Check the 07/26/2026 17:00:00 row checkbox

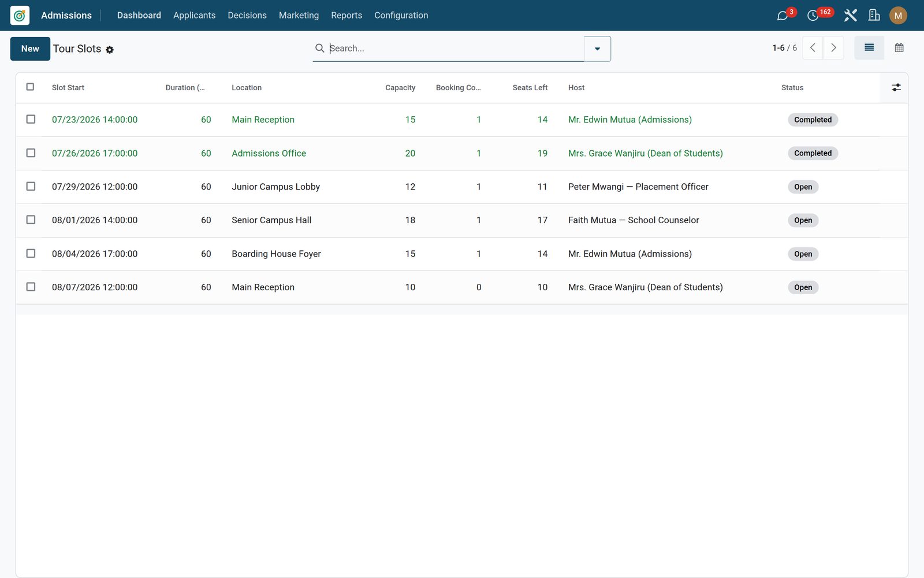(31, 153)
